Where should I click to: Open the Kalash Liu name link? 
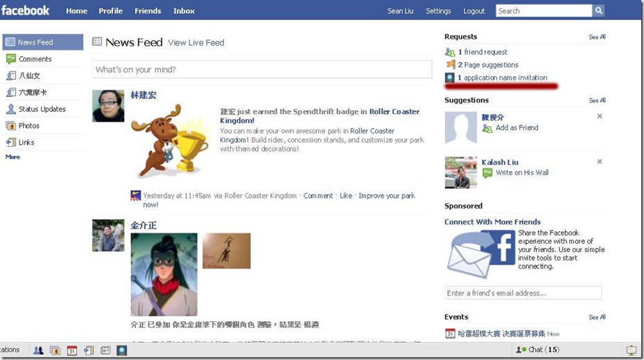pyautogui.click(x=500, y=163)
